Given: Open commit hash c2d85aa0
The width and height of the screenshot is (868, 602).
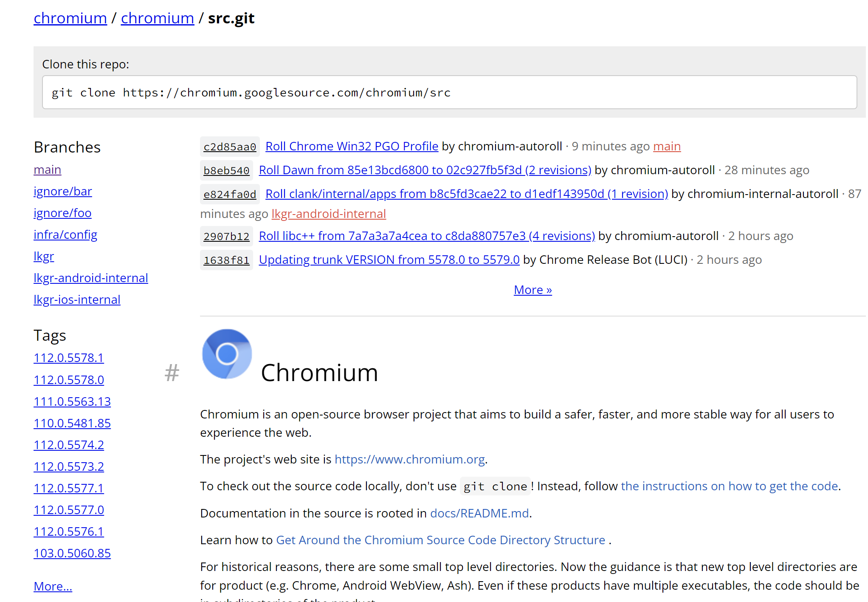Looking at the screenshot, I should point(230,147).
